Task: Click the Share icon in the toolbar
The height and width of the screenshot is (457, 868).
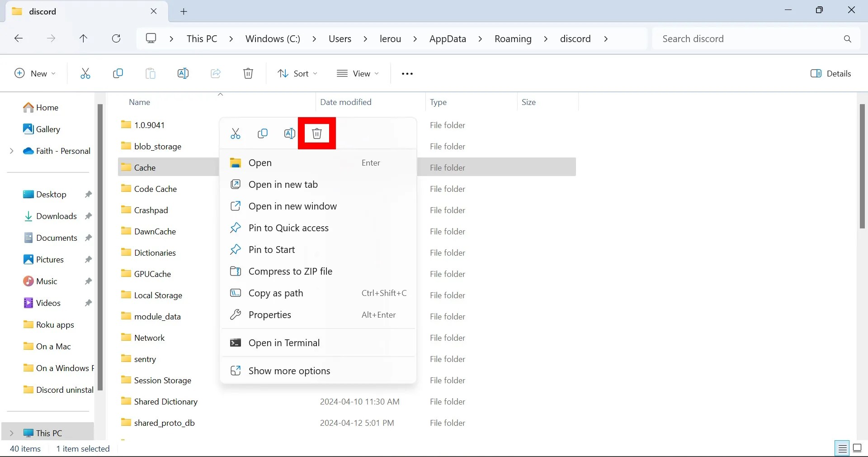Action: (x=216, y=73)
